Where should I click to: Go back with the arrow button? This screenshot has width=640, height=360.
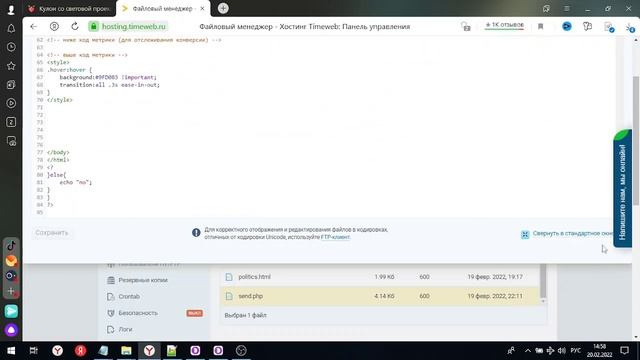click(33, 27)
